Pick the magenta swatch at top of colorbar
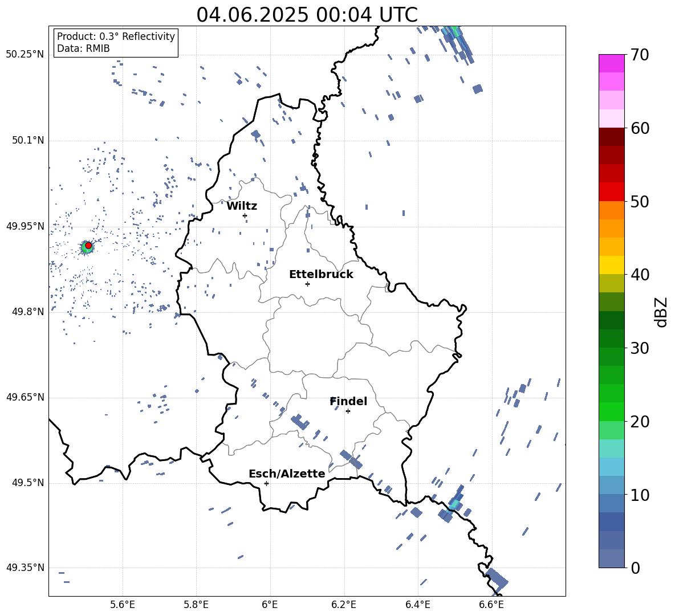 (x=611, y=64)
